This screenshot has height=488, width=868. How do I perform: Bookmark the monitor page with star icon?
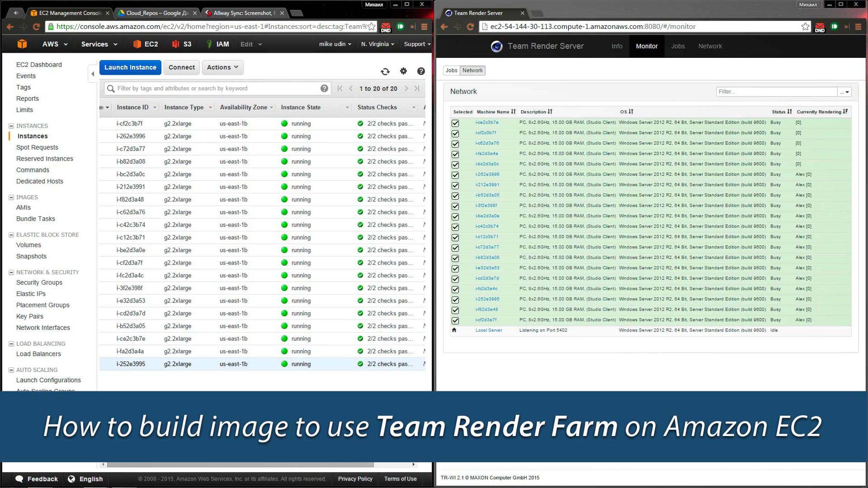pyautogui.click(x=805, y=27)
